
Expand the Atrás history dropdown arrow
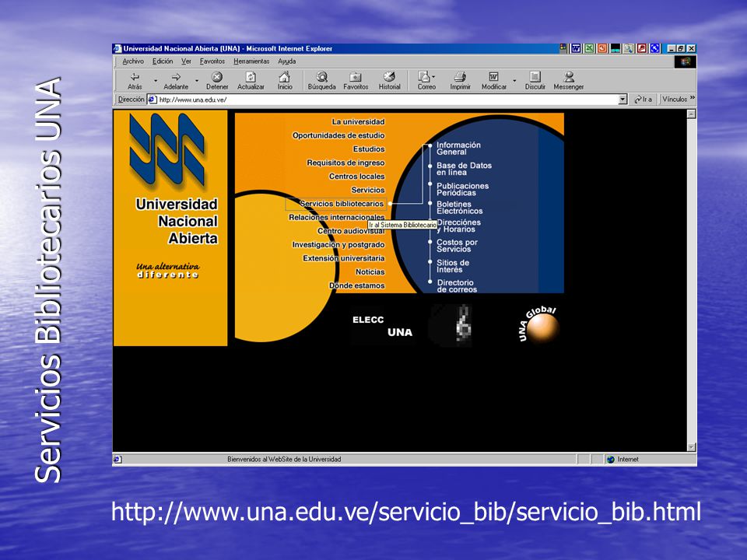[x=156, y=80]
